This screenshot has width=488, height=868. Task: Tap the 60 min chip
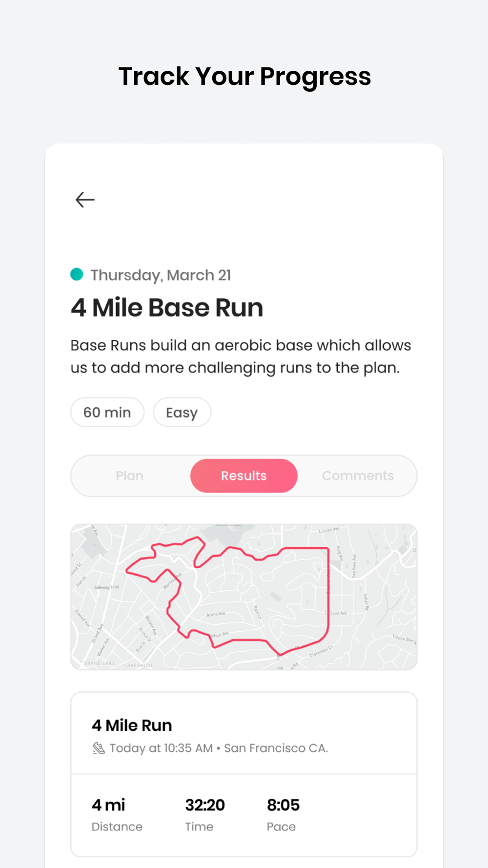pos(107,413)
